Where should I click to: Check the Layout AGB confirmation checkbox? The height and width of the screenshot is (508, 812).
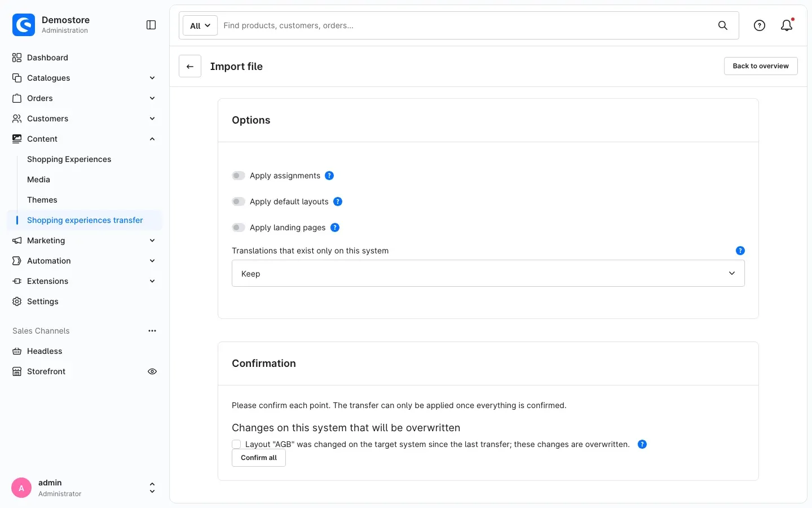click(236, 444)
